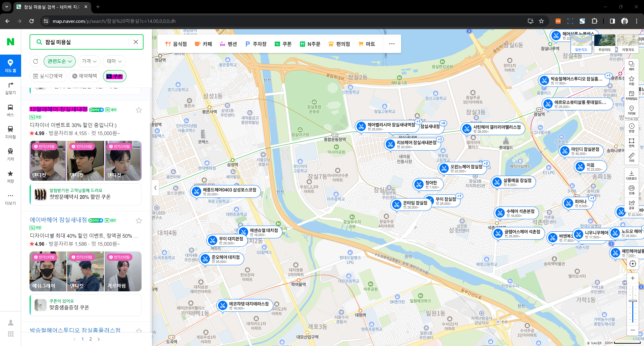Select the 지도 홈 sidebar icon

(x=10, y=66)
